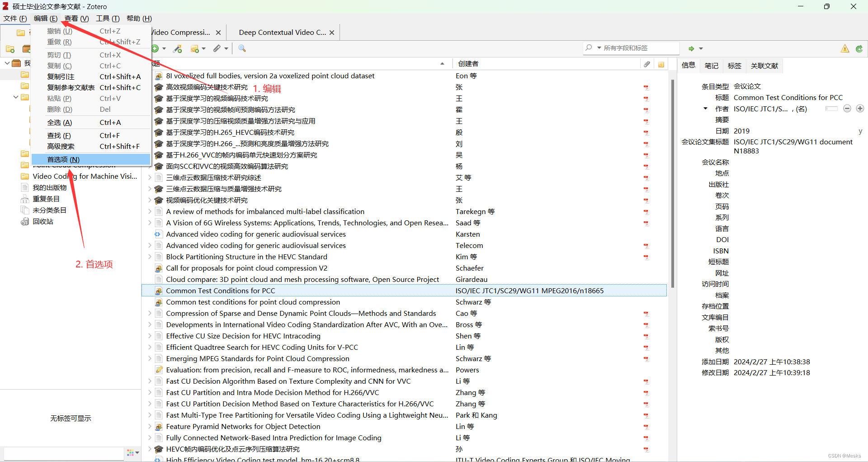868x462 pixels.
Task: Click thesis icon of 视频编码优化关键技术研究
Action: [159, 200]
